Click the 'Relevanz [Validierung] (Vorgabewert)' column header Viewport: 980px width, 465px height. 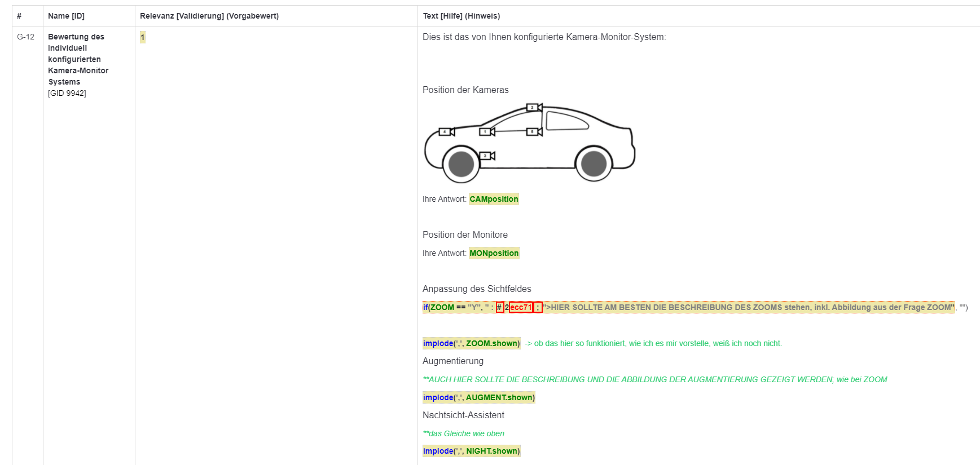click(209, 16)
